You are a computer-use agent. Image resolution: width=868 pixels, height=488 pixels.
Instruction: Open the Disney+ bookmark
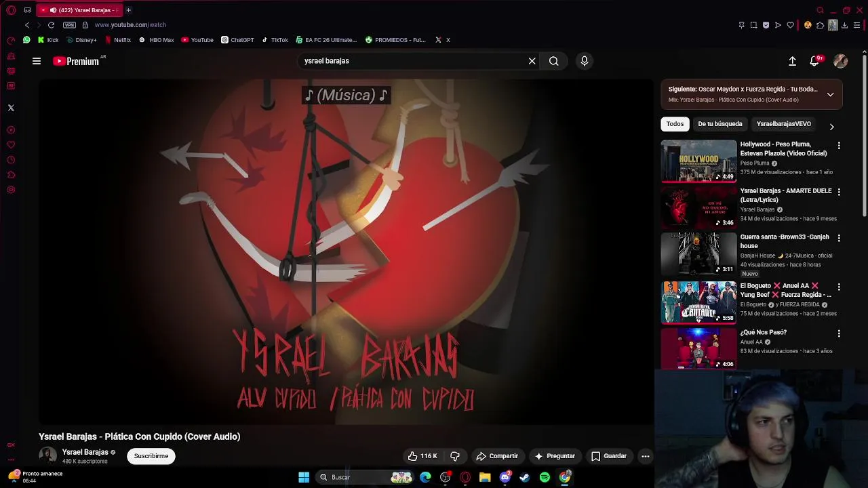point(81,40)
